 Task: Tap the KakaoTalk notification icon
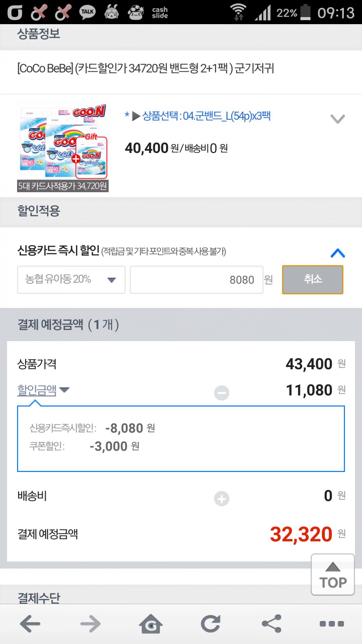[87, 12]
